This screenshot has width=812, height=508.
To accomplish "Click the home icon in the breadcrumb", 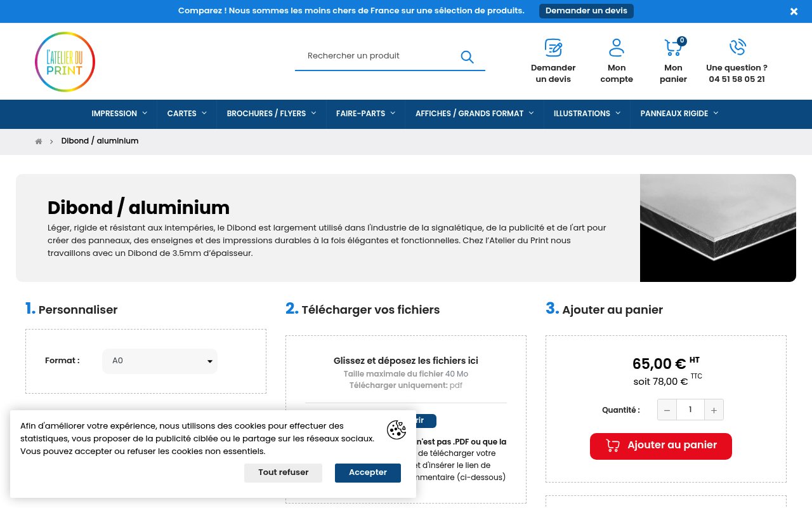I will 39,141.
